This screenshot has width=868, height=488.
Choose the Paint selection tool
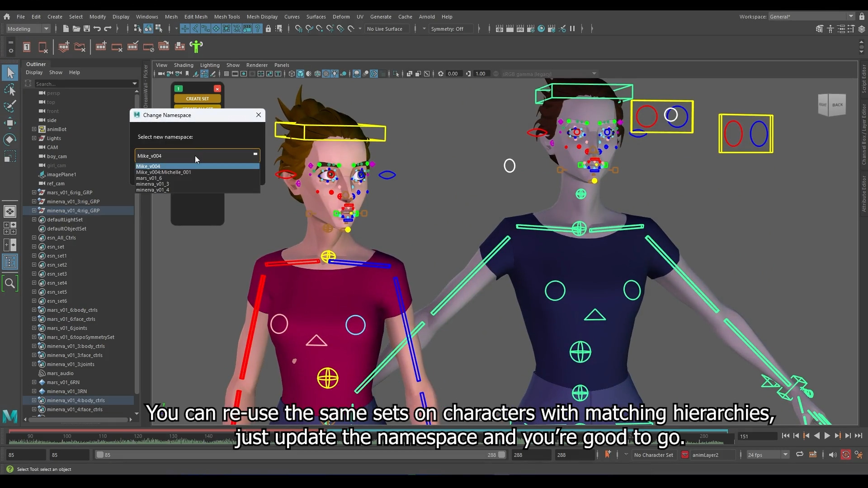pyautogui.click(x=10, y=106)
